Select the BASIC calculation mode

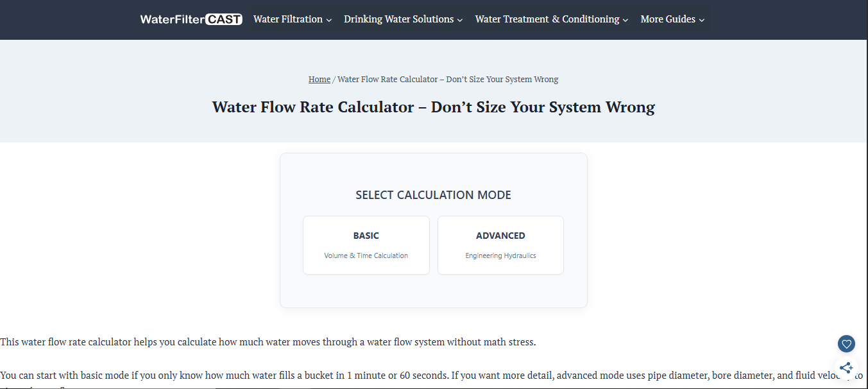point(366,245)
